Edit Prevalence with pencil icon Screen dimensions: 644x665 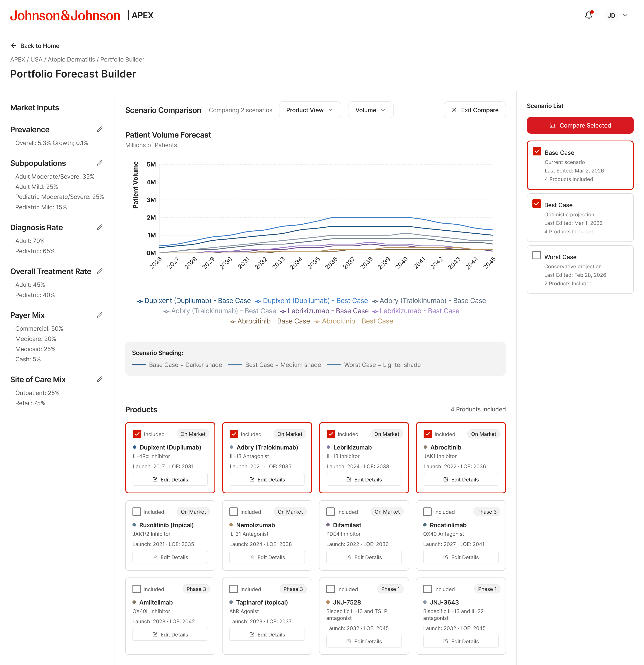tap(99, 129)
